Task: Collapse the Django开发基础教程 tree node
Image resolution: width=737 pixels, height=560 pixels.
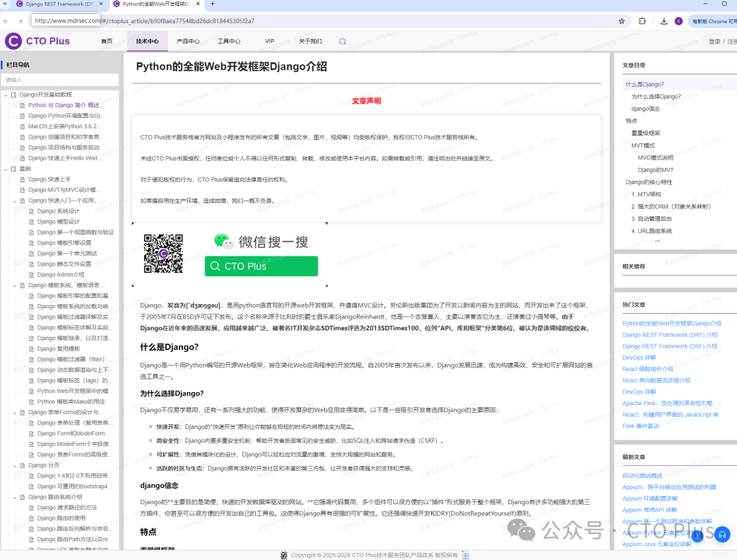Action: click(5, 95)
